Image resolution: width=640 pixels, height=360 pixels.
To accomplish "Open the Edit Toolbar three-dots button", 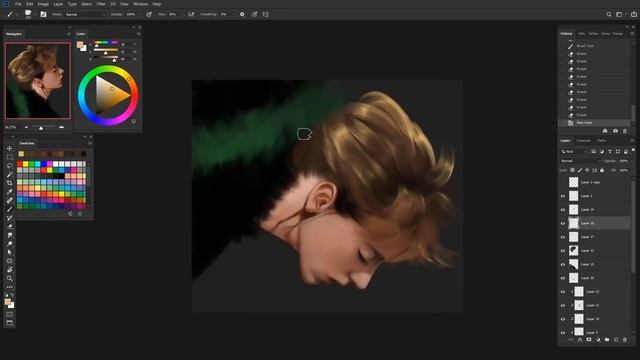I will (9, 287).
